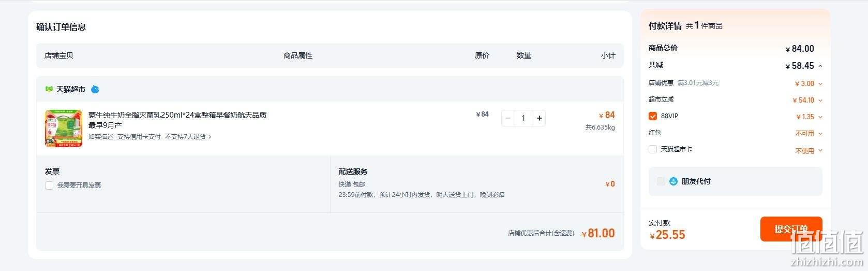Image resolution: width=868 pixels, height=271 pixels.
Task: Click the quantity input field showing 1
Action: tap(523, 118)
